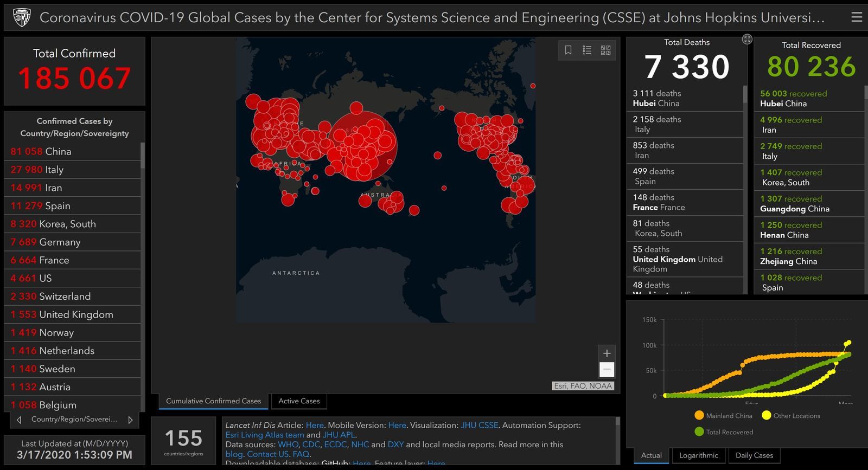Open the blog link
Screen dimensions: 868x470
[234, 454]
